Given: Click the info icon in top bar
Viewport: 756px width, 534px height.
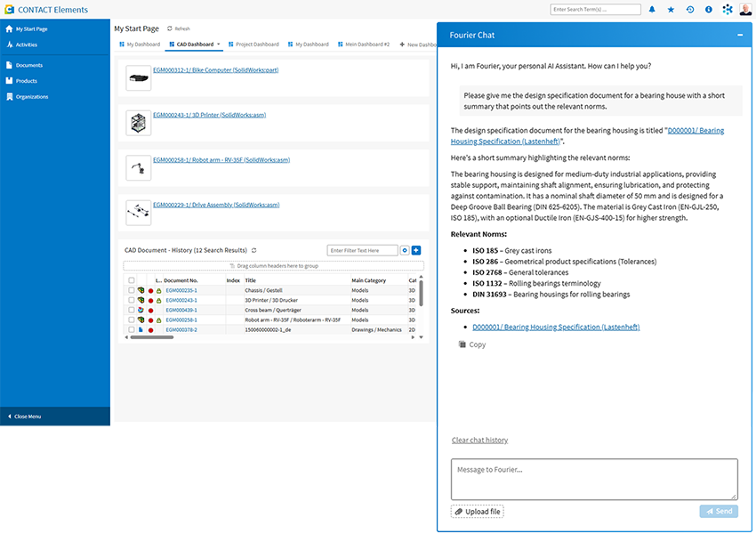Looking at the screenshot, I should coord(709,10).
